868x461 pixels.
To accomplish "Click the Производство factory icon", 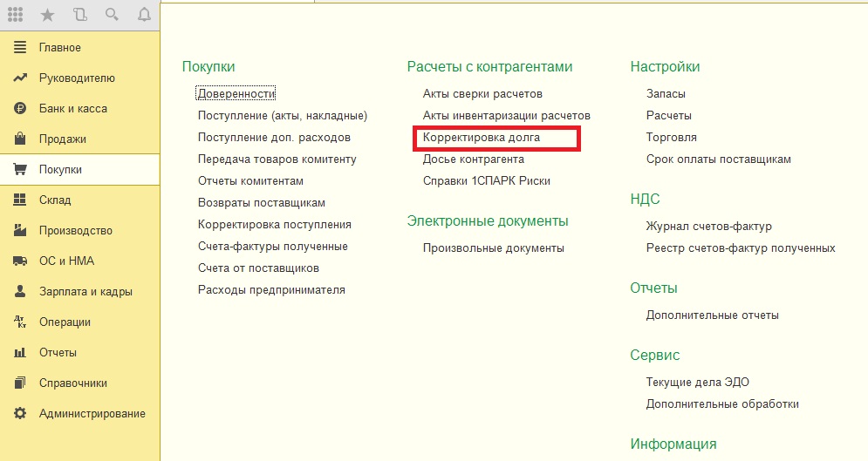I will 20,230.
